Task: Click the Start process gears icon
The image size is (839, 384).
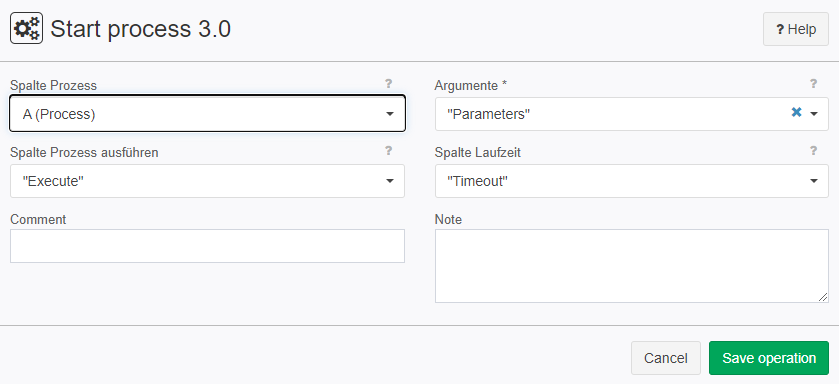Action: (x=26, y=28)
